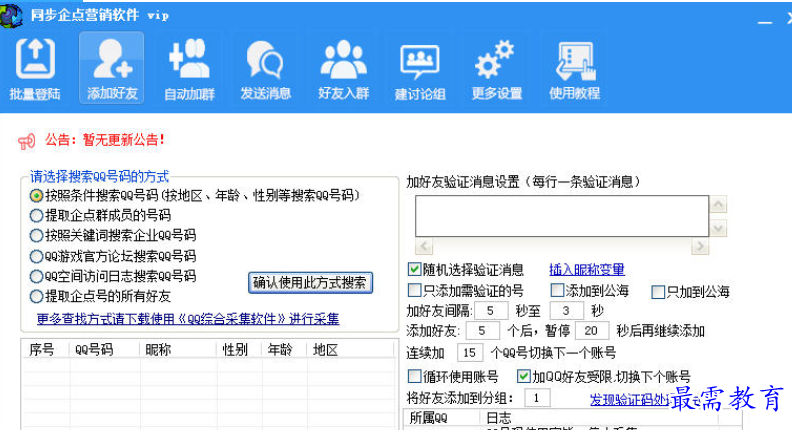Click the 添加好友 count field
Viewport: 792px width, 430px height.
482,331
